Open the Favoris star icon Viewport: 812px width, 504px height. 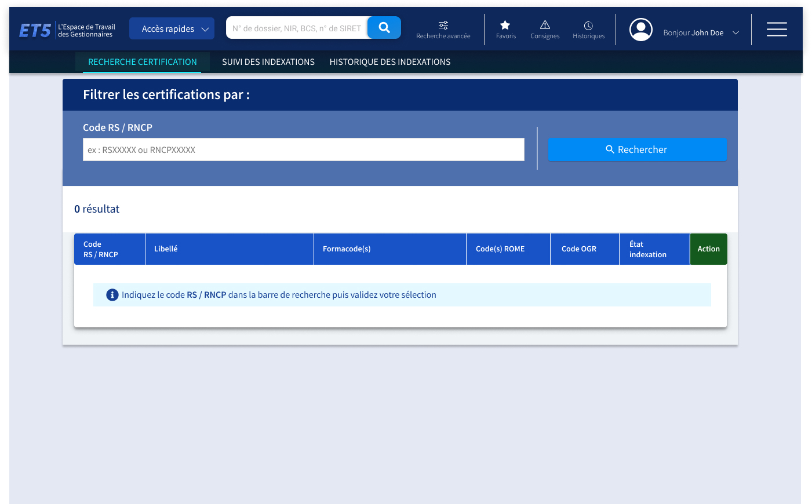point(505,25)
